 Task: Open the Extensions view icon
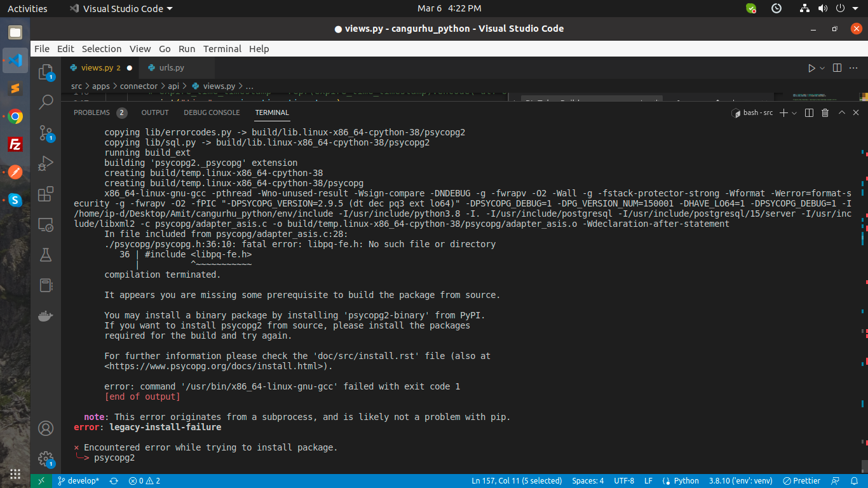coord(46,194)
